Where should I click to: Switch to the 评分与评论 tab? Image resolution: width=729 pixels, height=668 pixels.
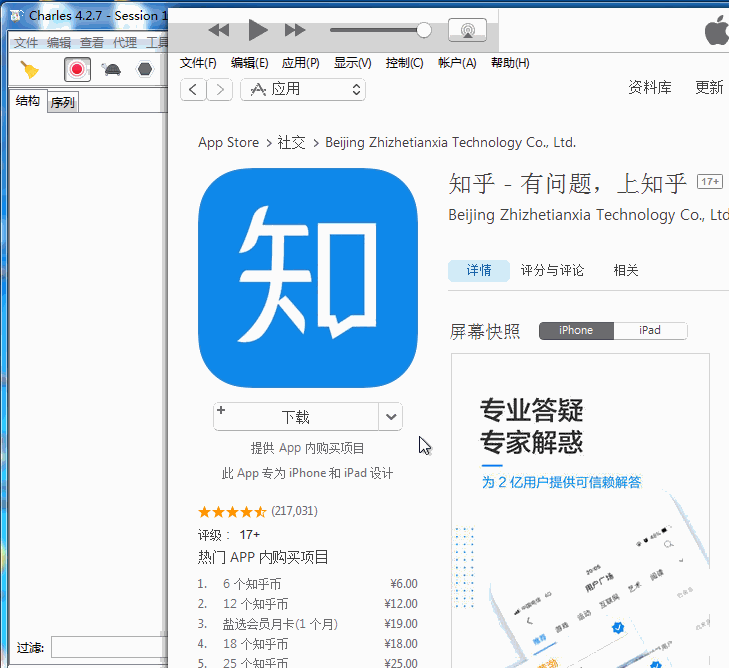click(552, 270)
